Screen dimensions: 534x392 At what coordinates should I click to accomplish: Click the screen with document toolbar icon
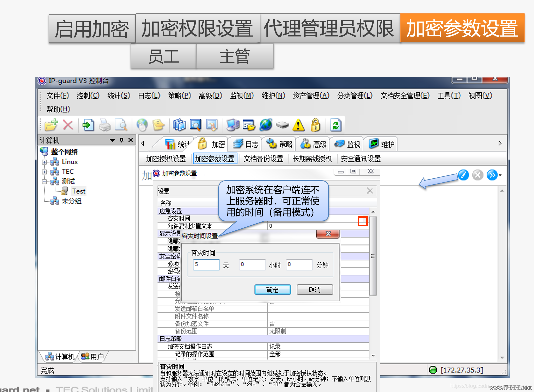(x=212, y=125)
